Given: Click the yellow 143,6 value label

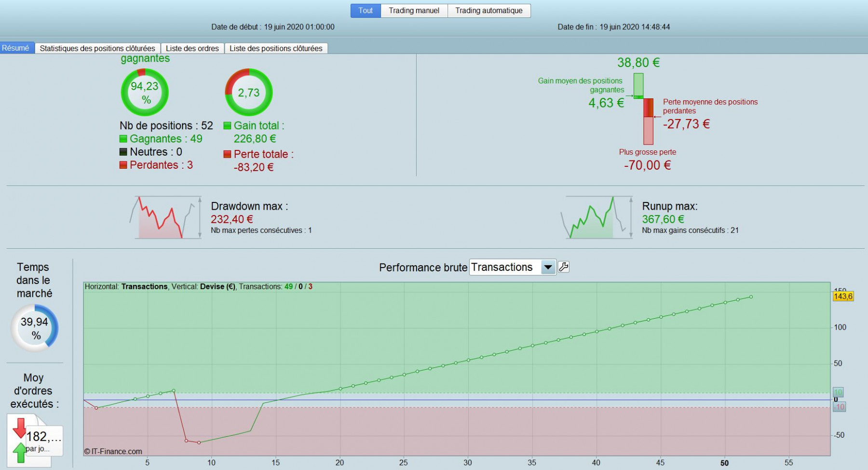Looking at the screenshot, I should click(x=843, y=296).
